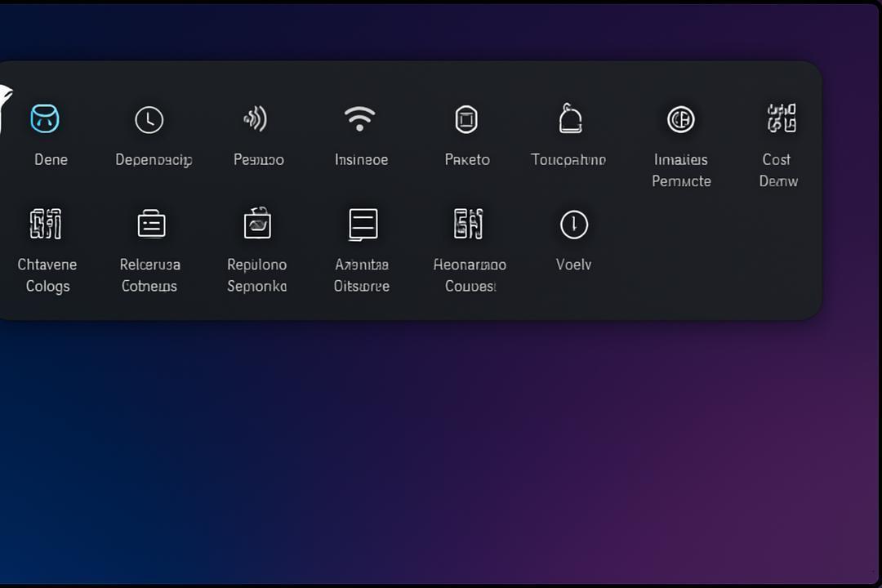The image size is (882, 588).
Task: Select the Aranitaa Oitsorve document icon
Action: pos(363,224)
